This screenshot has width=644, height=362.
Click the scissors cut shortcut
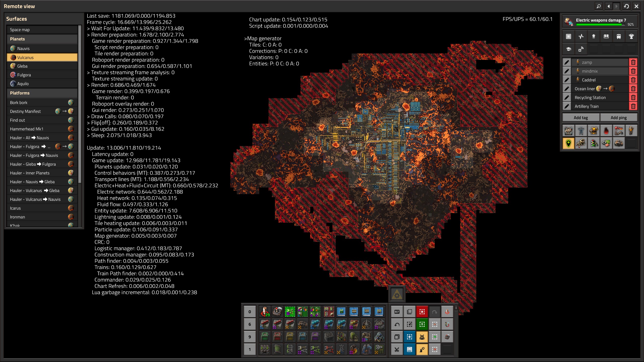point(397,349)
